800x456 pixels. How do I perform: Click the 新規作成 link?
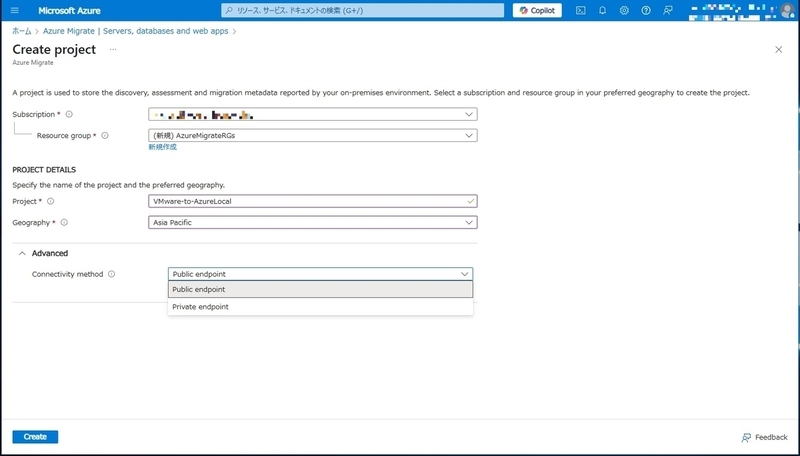coord(163,147)
